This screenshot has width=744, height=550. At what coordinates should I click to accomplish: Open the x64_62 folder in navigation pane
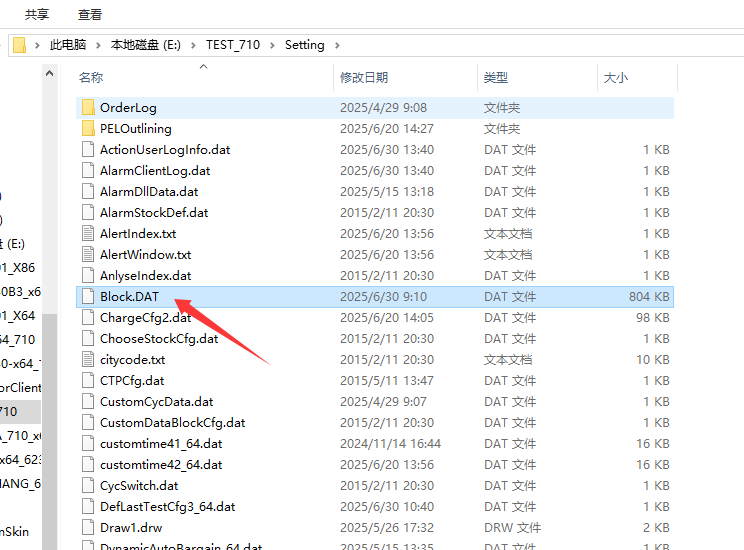[x=20, y=459]
